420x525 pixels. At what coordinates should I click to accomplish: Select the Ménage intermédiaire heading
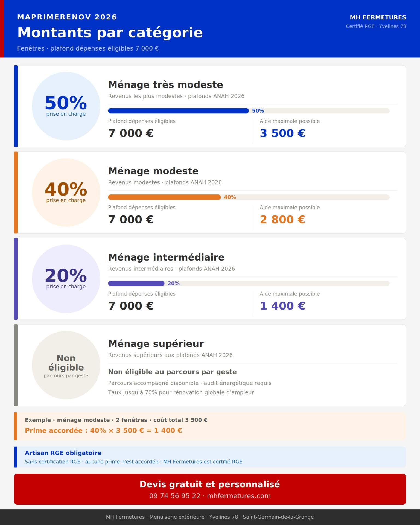click(x=166, y=257)
